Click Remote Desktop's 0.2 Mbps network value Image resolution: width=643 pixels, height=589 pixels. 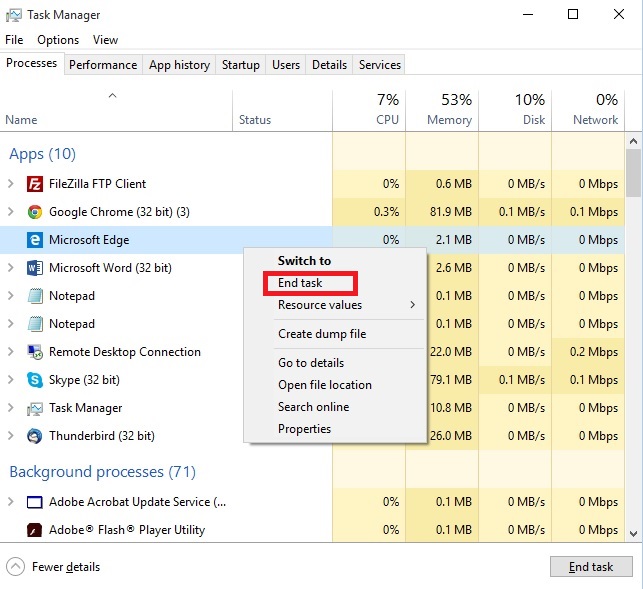click(x=594, y=352)
